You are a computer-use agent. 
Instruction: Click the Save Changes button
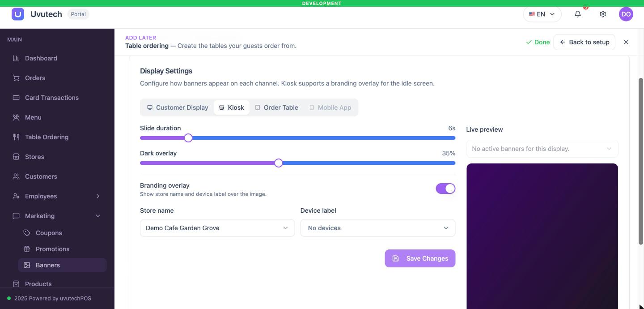420,258
